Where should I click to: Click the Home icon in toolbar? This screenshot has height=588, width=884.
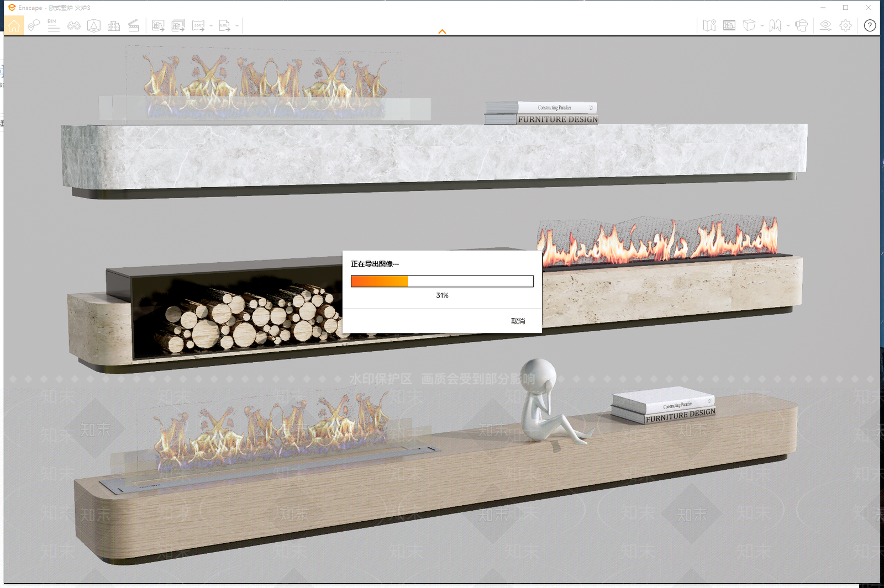[x=14, y=25]
